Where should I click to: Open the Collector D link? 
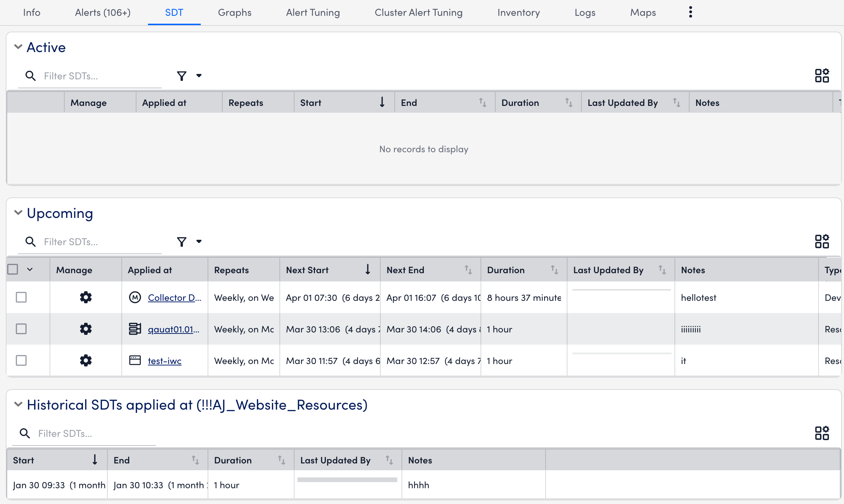175,297
